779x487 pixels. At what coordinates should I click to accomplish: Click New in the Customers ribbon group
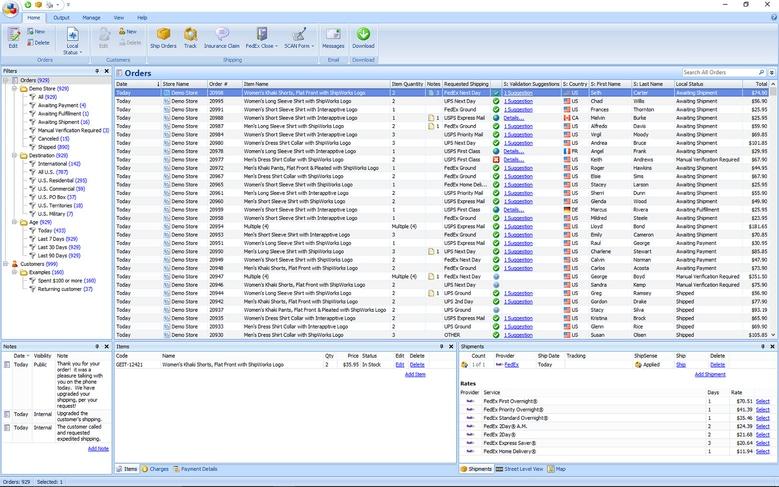click(x=128, y=31)
